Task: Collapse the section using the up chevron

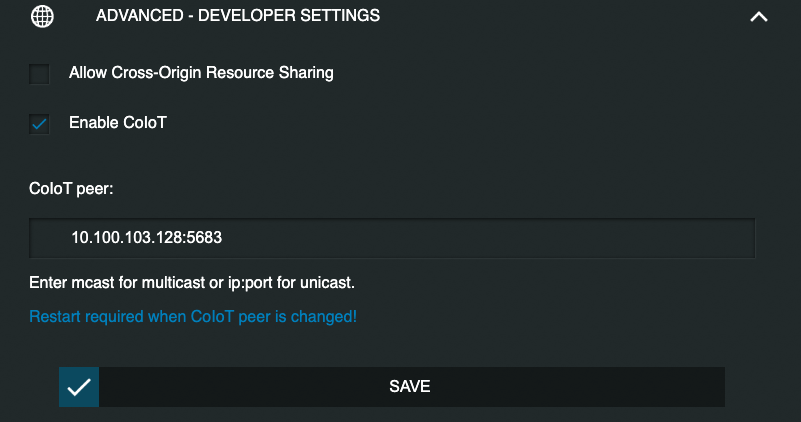Action: 759,17
